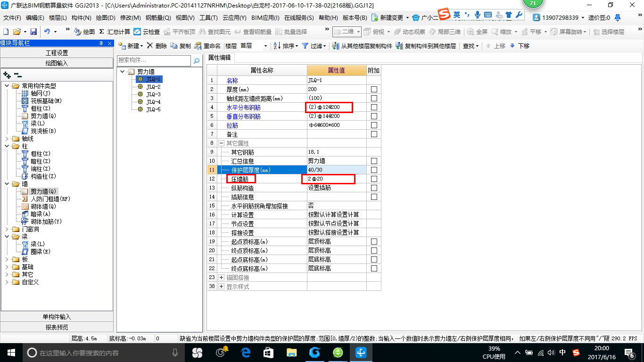Click the expand-all plus icon in navigation

(x=7, y=74)
